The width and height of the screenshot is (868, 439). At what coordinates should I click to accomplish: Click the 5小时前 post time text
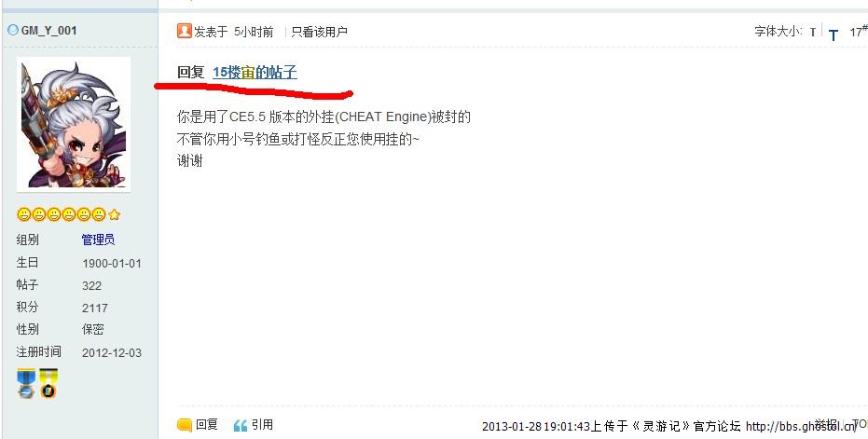click(x=254, y=32)
